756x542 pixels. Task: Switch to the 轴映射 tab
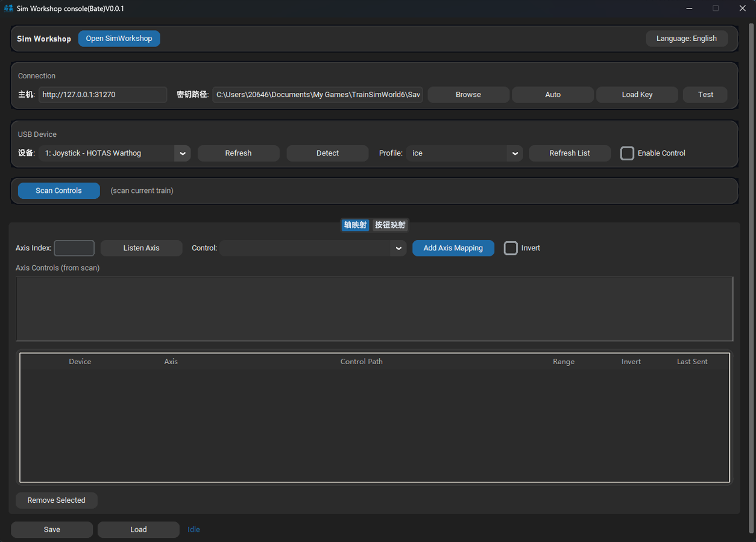point(355,225)
